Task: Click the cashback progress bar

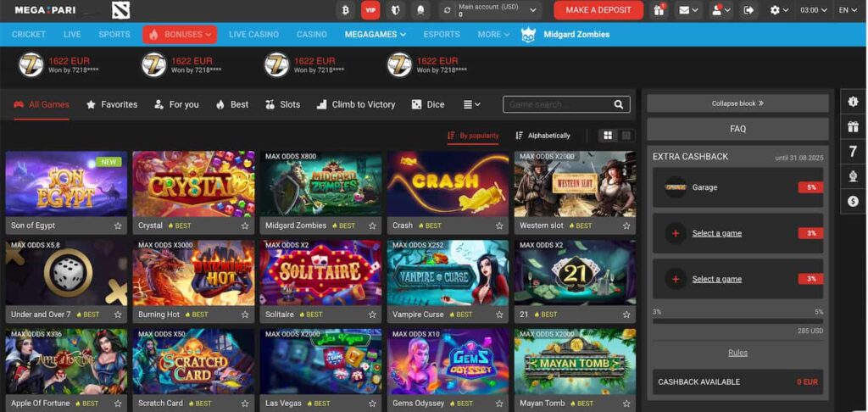Action: (738, 320)
